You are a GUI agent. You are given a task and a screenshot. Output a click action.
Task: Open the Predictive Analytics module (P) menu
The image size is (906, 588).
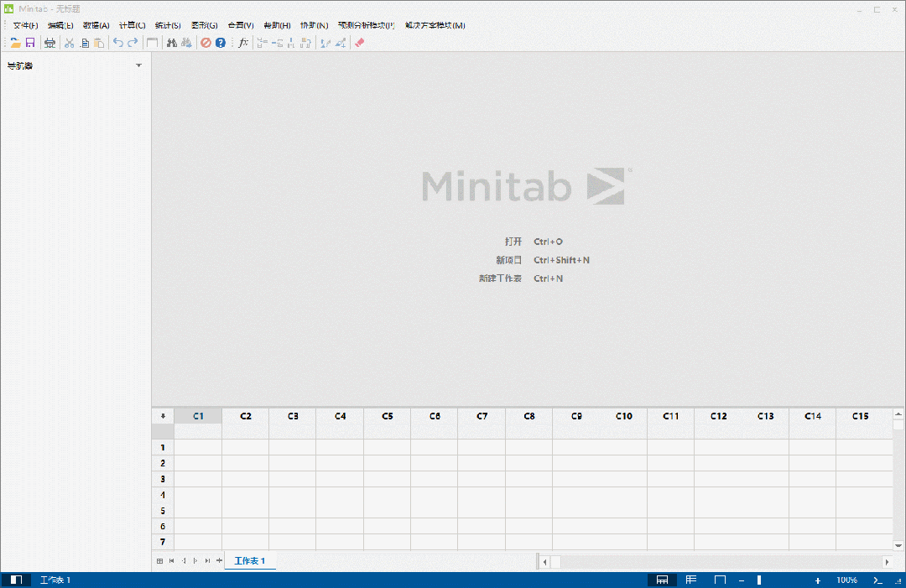point(367,25)
